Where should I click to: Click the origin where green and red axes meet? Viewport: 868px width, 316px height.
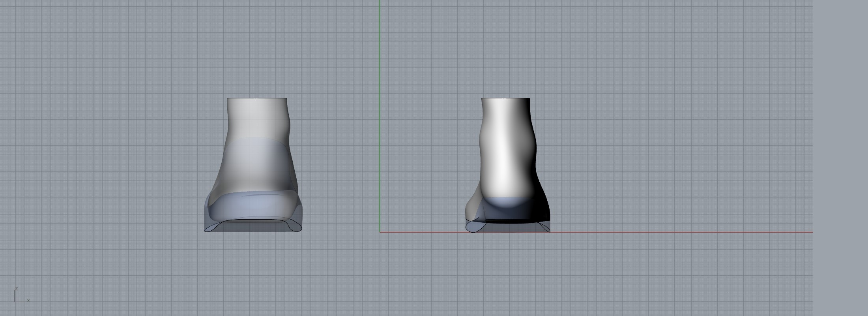(x=380, y=232)
